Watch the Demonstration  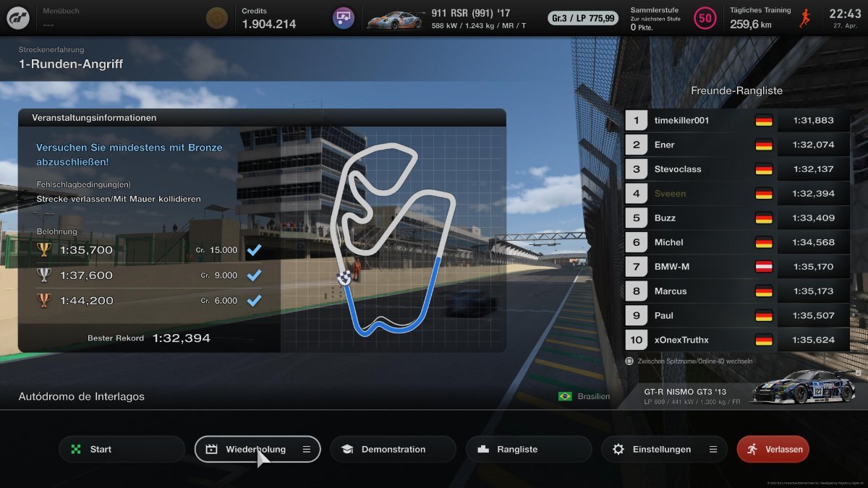(x=393, y=449)
